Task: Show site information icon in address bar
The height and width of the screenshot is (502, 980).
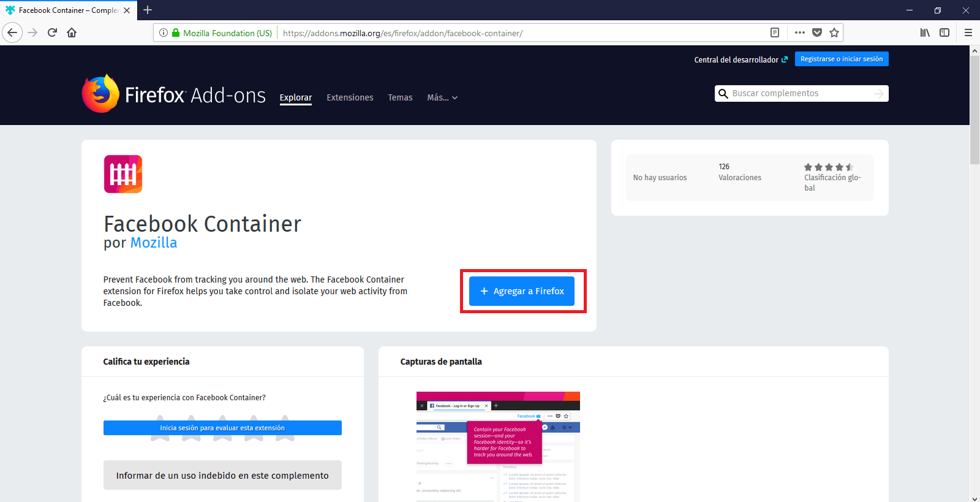Action: [164, 33]
